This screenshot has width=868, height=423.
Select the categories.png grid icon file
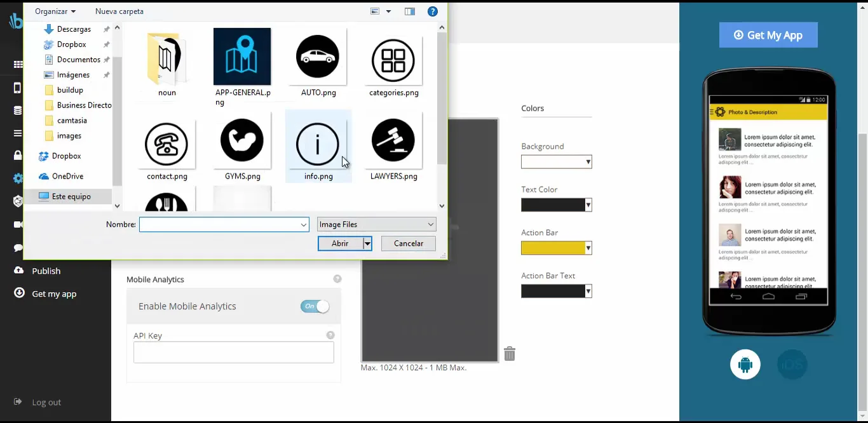pyautogui.click(x=393, y=60)
